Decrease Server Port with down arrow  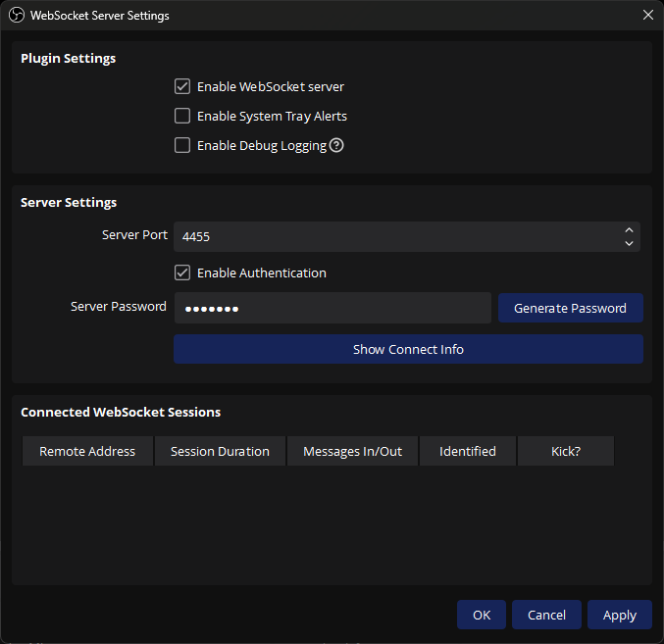[x=629, y=243]
